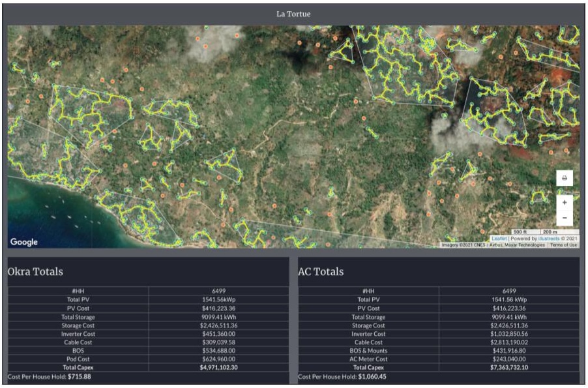Click the BOS & Mounts row label

pos(368,351)
